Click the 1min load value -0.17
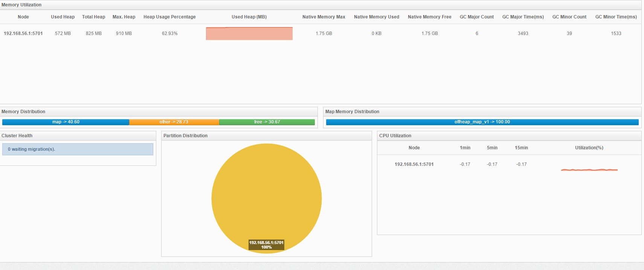This screenshot has height=270, width=644. click(465, 164)
